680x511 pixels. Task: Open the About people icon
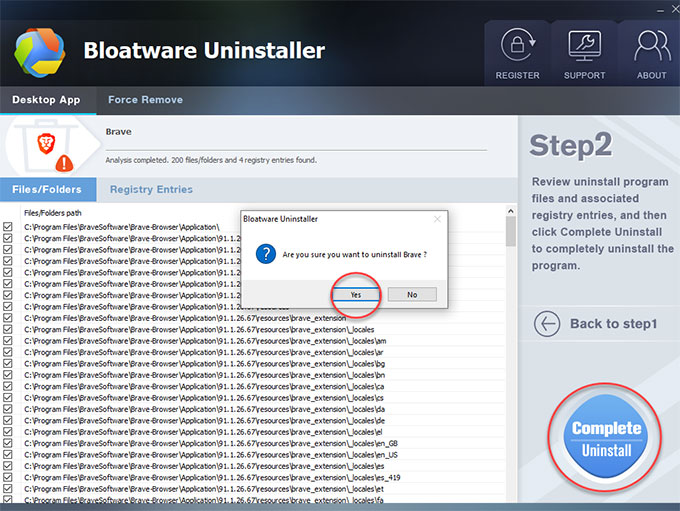pyautogui.click(x=652, y=46)
